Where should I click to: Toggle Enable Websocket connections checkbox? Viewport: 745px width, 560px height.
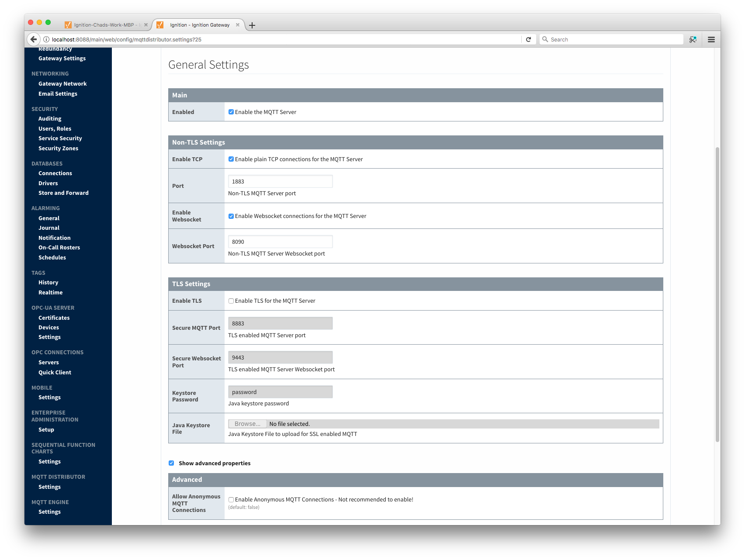coord(231,216)
